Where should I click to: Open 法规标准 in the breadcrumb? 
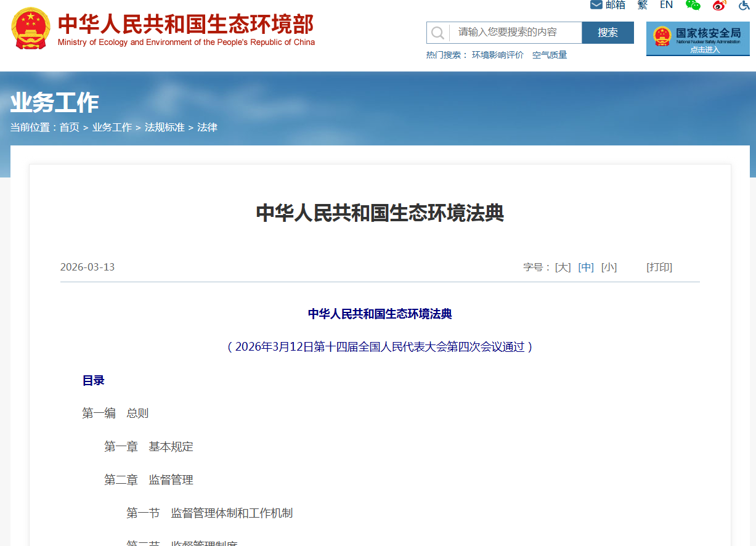(165, 128)
